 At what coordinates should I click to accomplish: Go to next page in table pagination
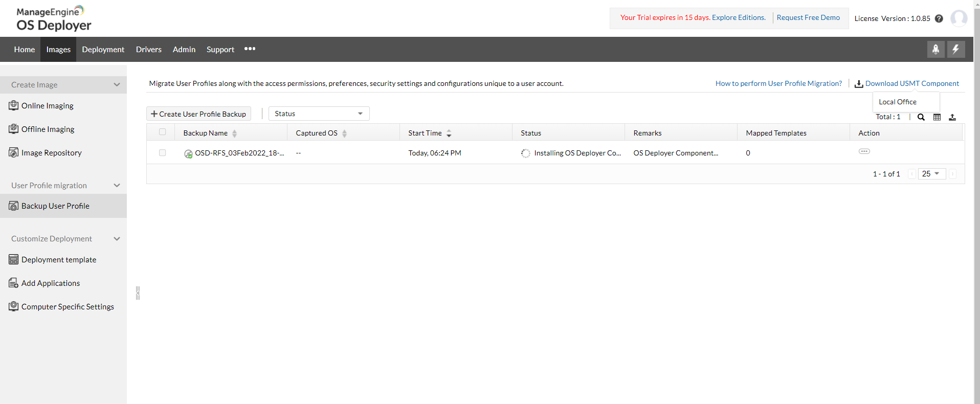tap(952, 174)
